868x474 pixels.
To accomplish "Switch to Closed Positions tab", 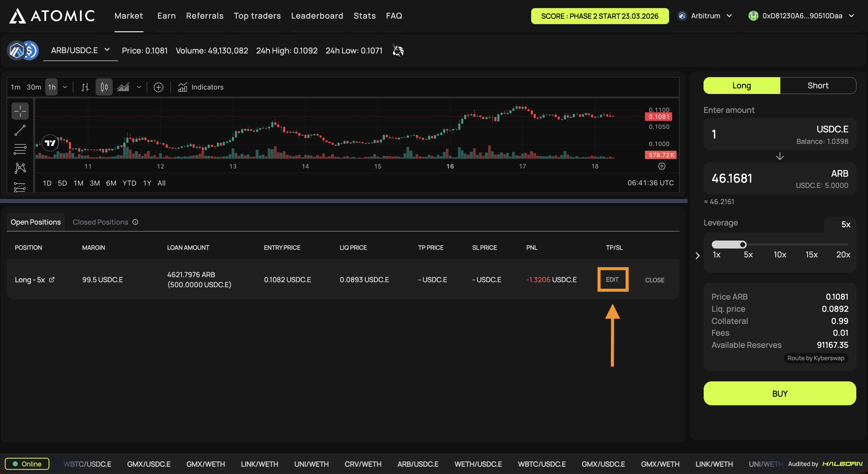I will [100, 222].
